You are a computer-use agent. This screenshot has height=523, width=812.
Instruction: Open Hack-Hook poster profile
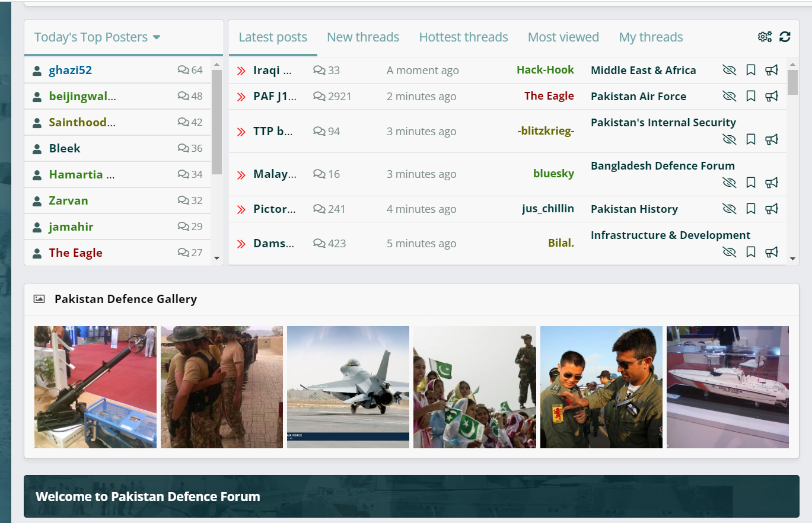545,69
